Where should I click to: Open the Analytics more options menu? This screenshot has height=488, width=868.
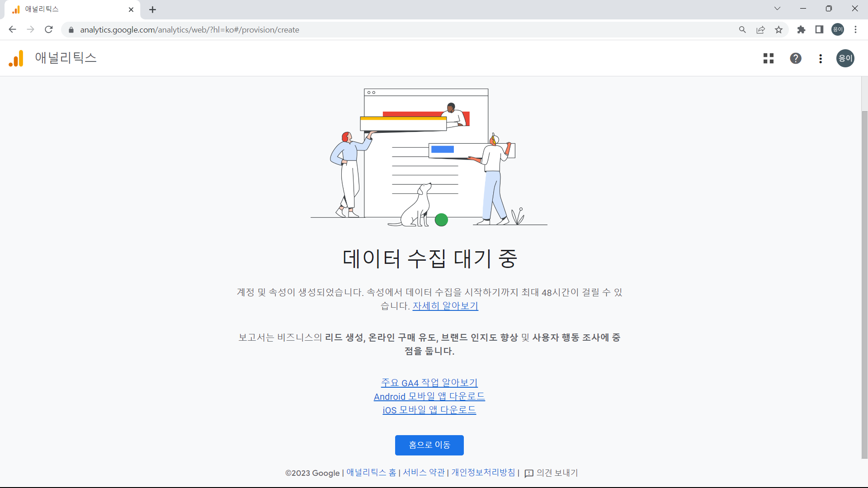pos(821,58)
